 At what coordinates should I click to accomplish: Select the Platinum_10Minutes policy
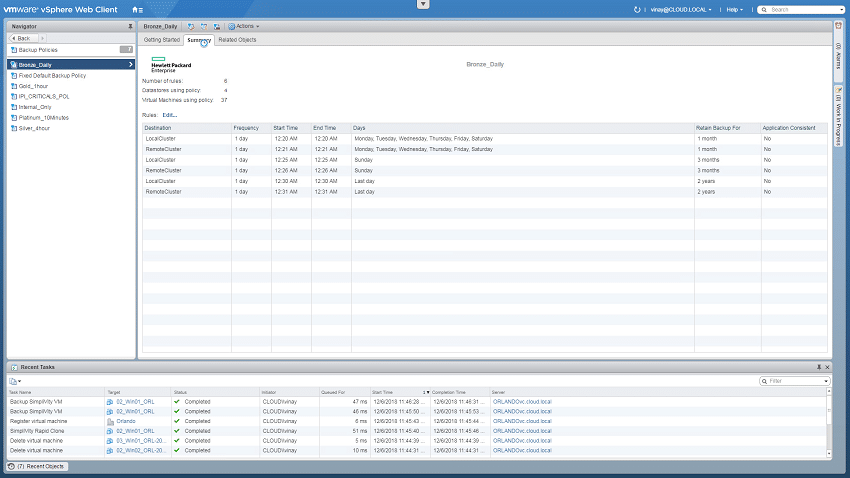(x=44, y=118)
